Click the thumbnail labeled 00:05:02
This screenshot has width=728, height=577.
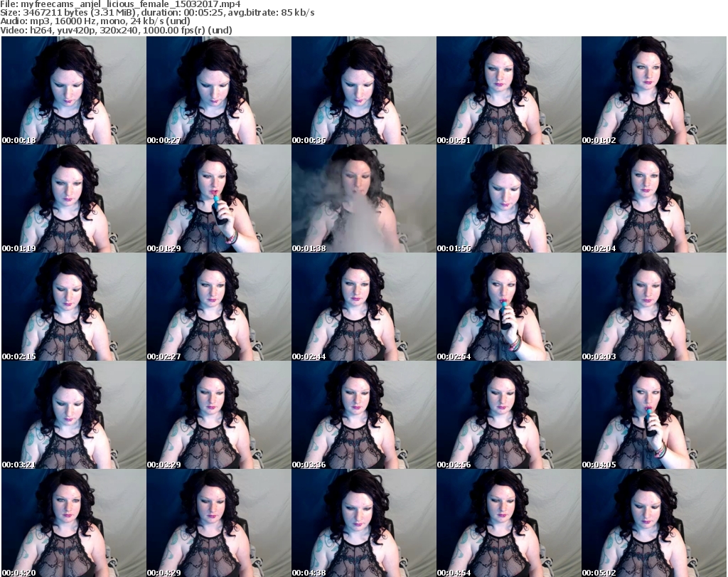pyautogui.click(x=654, y=523)
